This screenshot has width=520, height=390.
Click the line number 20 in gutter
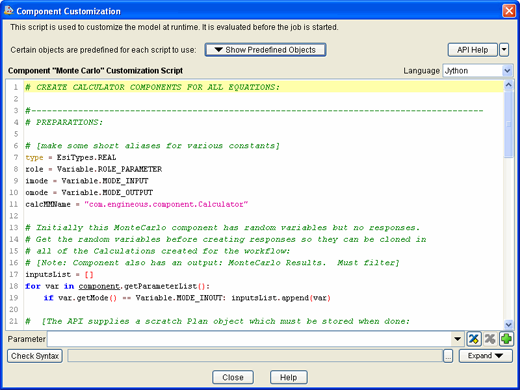tap(14, 309)
